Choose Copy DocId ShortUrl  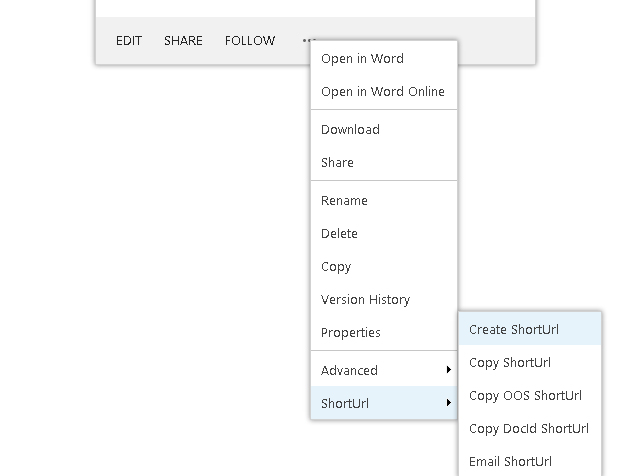[530, 429]
